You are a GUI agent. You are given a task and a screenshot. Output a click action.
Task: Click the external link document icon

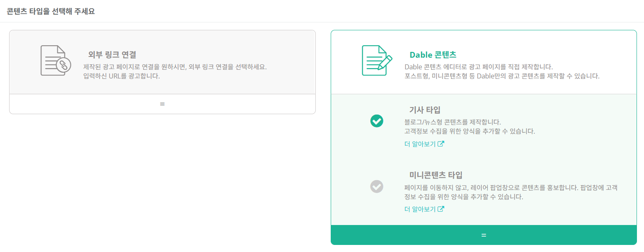coord(56,61)
